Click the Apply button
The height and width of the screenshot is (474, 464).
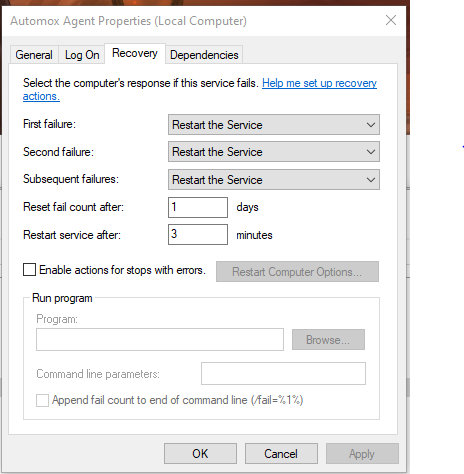point(362,454)
